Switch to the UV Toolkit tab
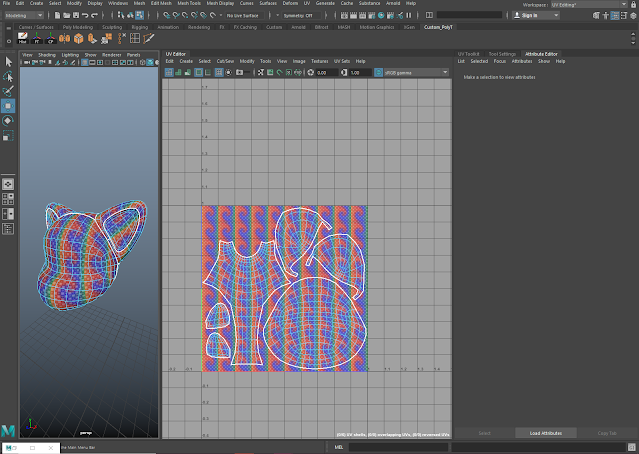The height and width of the screenshot is (454, 639). point(469,53)
